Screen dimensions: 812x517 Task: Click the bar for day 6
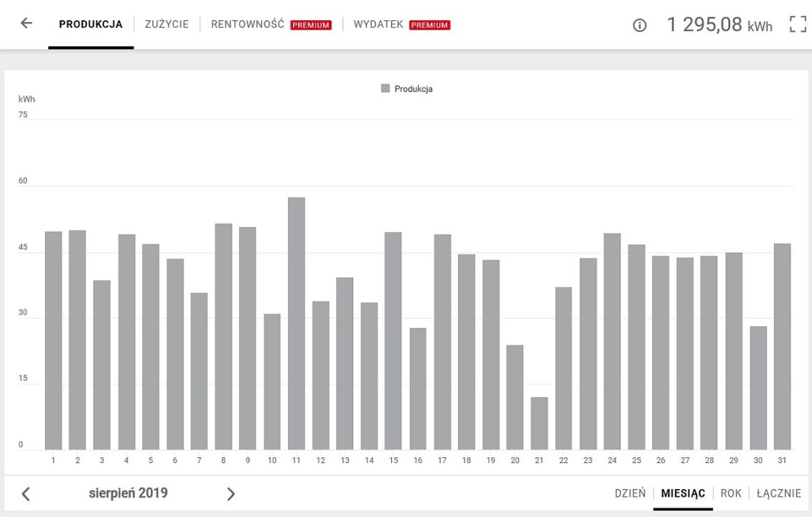(x=175, y=354)
